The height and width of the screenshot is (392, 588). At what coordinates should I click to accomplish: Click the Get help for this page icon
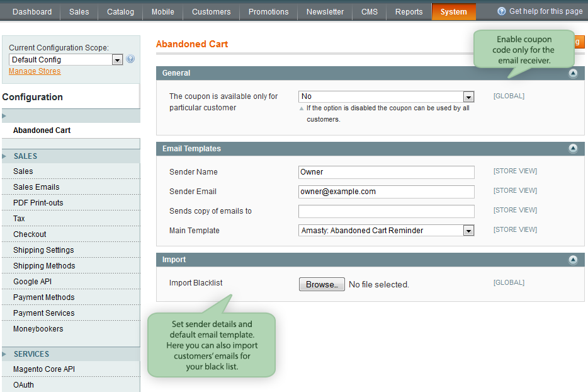click(501, 11)
